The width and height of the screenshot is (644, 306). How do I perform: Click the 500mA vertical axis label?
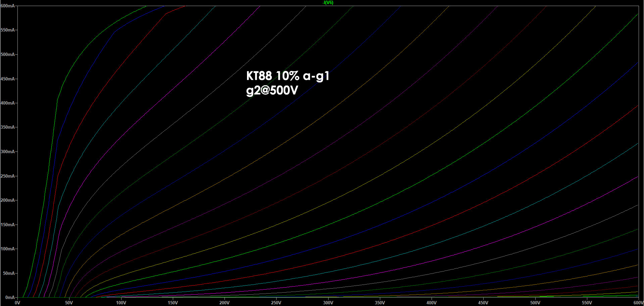coord(7,54)
